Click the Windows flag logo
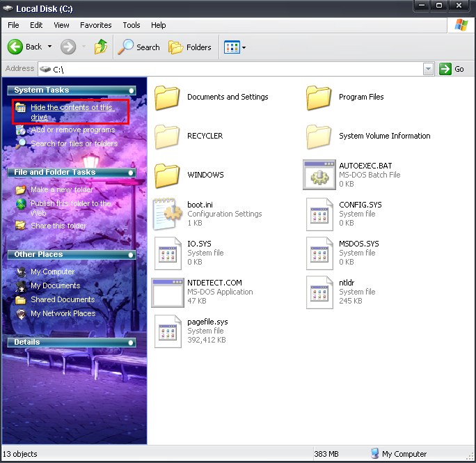This screenshot has width=476, height=463. [x=461, y=25]
